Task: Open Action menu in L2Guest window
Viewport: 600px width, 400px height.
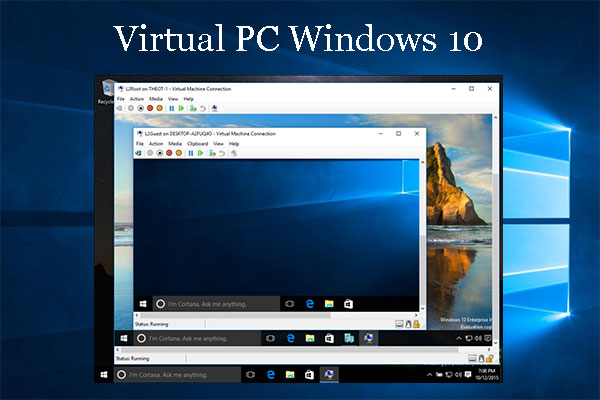Action: [156, 144]
